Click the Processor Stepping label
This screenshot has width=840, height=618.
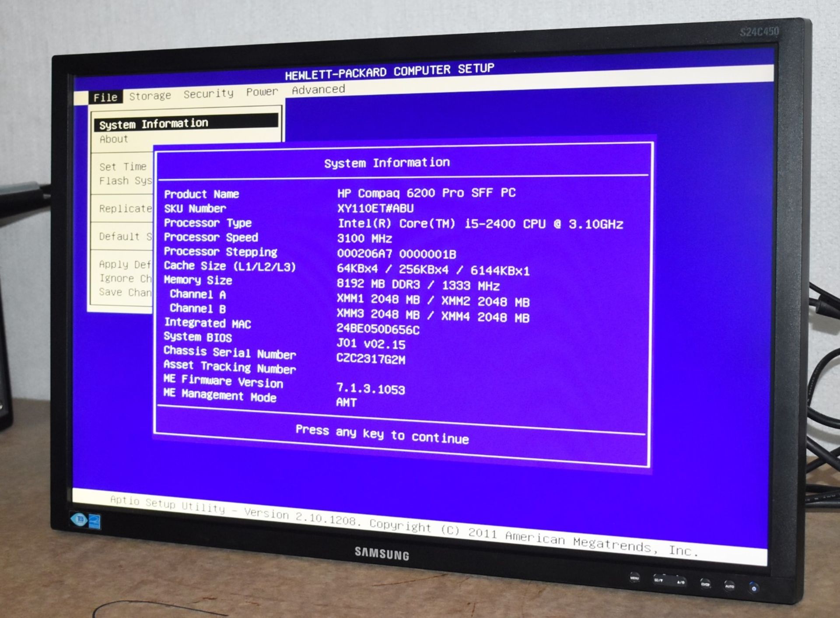[220, 252]
